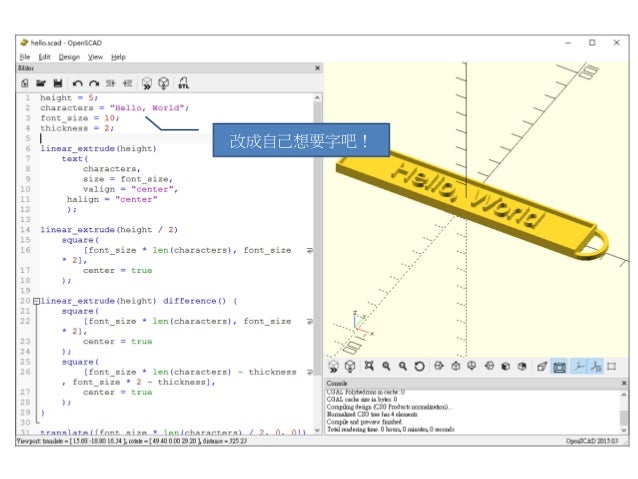This screenshot has width=638, height=479.
Task: Click the Zoom In magnifier icon
Action: click(386, 366)
